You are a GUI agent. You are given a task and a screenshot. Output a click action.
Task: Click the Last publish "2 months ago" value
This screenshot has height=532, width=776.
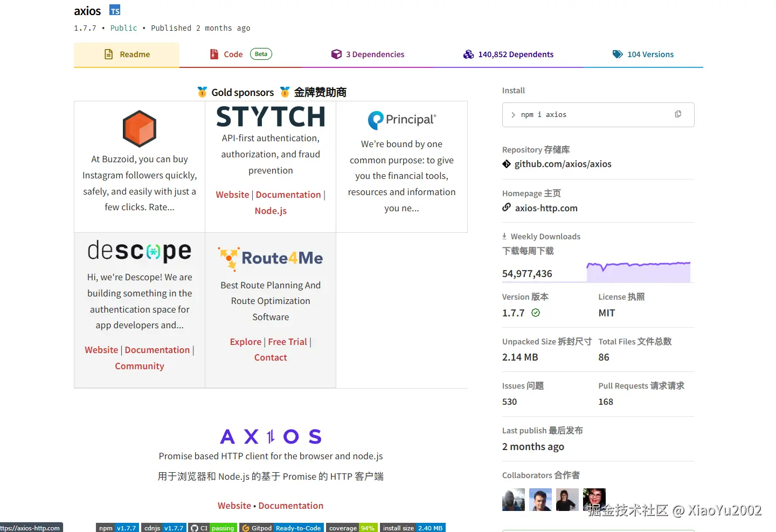click(533, 447)
